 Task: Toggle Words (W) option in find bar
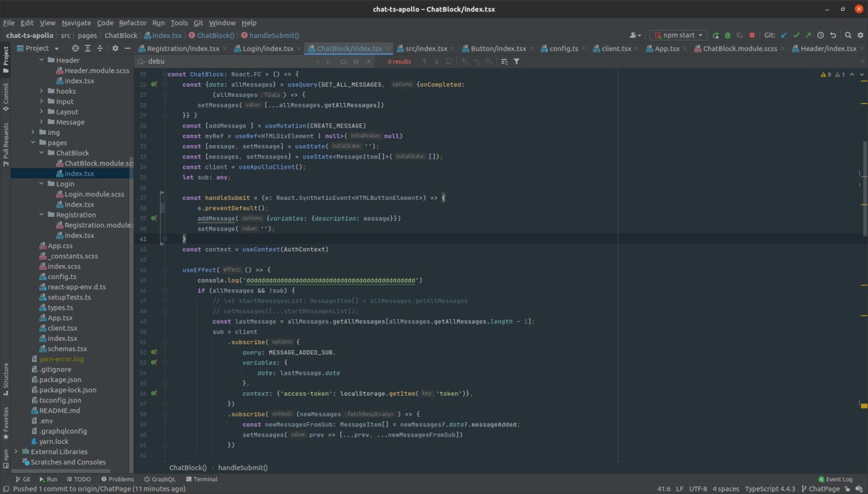[x=356, y=62]
